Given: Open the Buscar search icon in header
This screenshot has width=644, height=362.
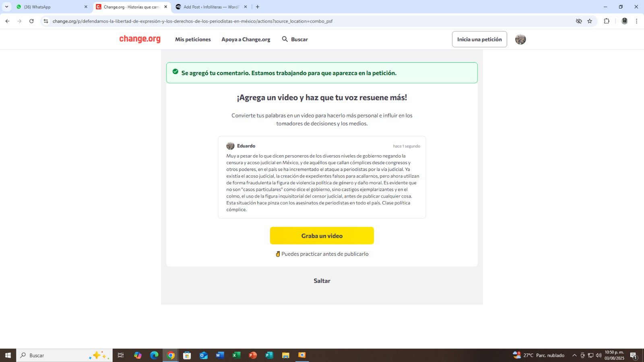Looking at the screenshot, I should click(285, 39).
